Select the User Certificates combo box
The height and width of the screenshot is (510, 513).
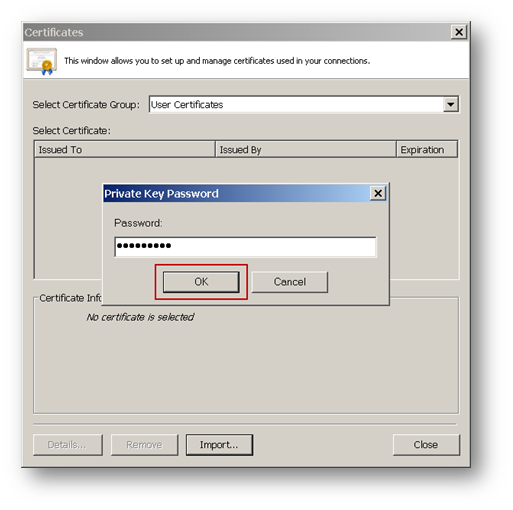coord(304,105)
